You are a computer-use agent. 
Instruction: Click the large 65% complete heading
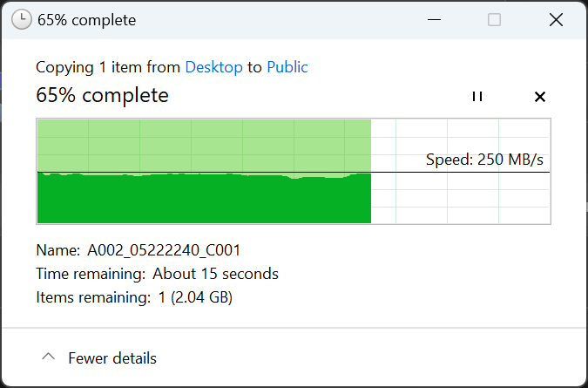pos(102,95)
